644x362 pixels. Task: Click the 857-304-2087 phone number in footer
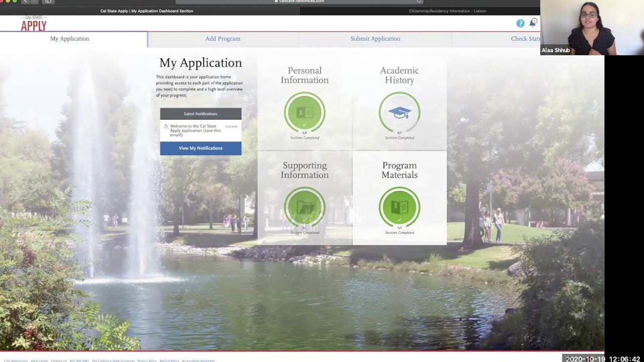point(79,360)
